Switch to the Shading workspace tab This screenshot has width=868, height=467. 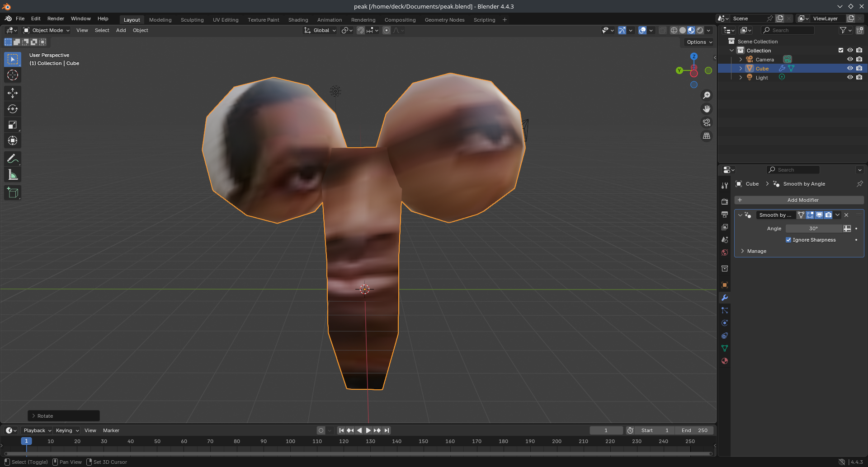(298, 20)
